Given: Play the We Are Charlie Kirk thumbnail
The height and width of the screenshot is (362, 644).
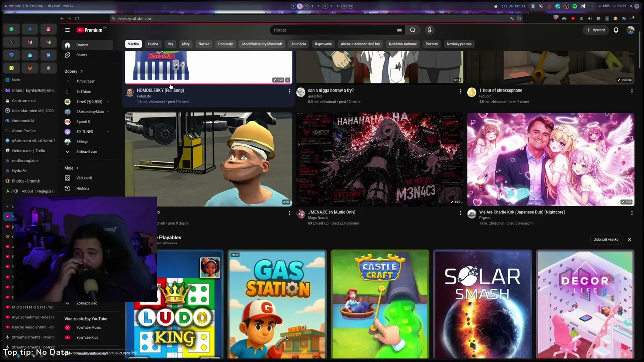Looking at the screenshot, I should tap(551, 159).
